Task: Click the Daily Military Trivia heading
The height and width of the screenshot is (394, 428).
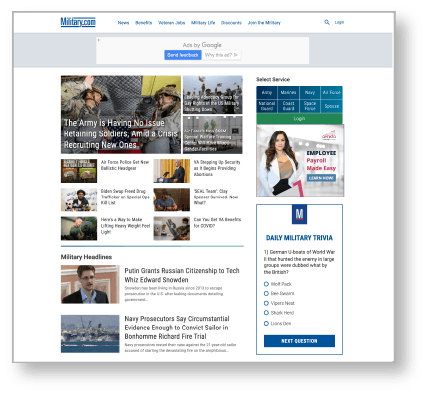Action: (299, 238)
